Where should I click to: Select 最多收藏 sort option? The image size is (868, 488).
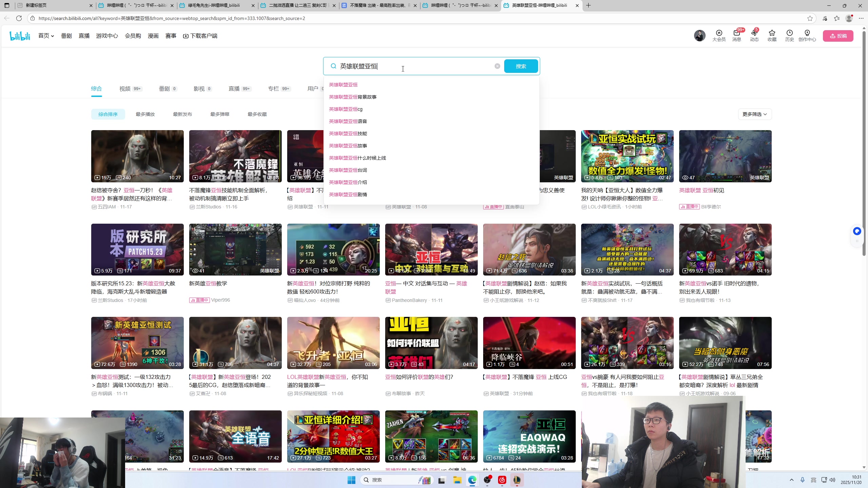(257, 114)
